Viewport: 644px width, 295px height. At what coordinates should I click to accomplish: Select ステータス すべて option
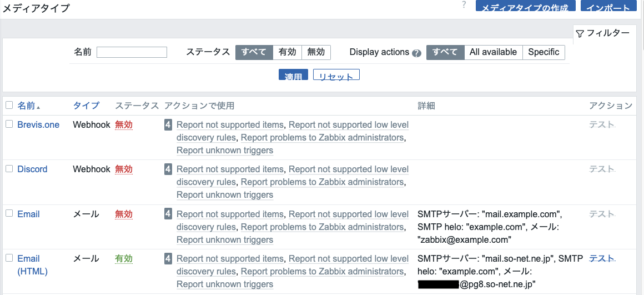click(x=254, y=52)
